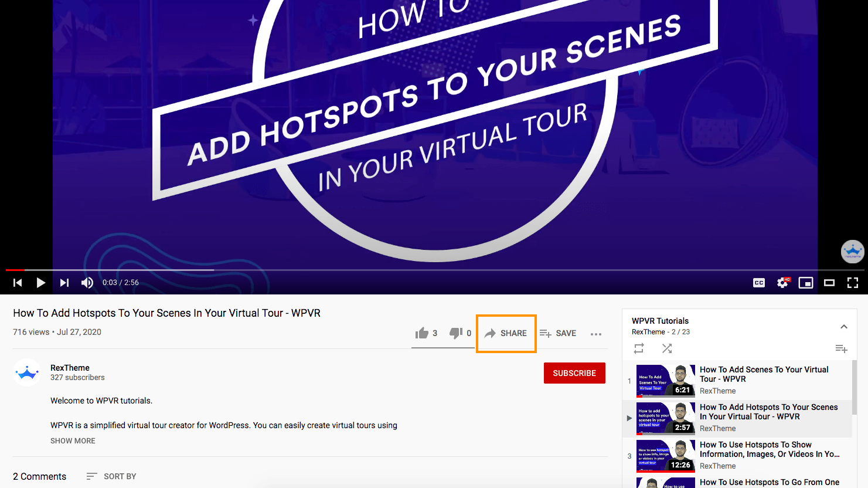Click the playlist scrollbar
Screen dimensions: 868x488
[855, 387]
